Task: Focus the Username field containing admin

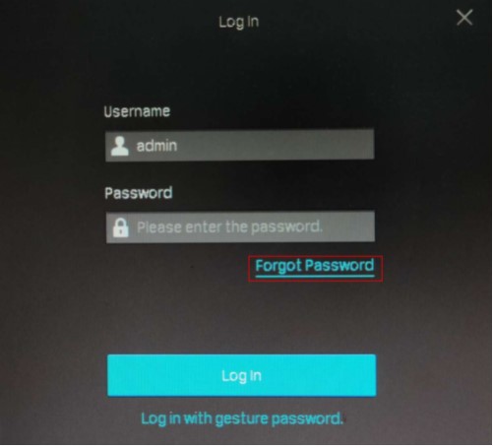Action: pyautogui.click(x=240, y=145)
